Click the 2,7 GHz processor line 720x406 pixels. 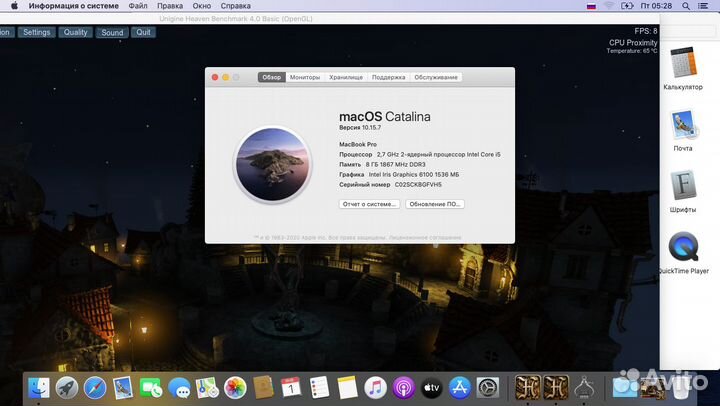tap(420, 154)
